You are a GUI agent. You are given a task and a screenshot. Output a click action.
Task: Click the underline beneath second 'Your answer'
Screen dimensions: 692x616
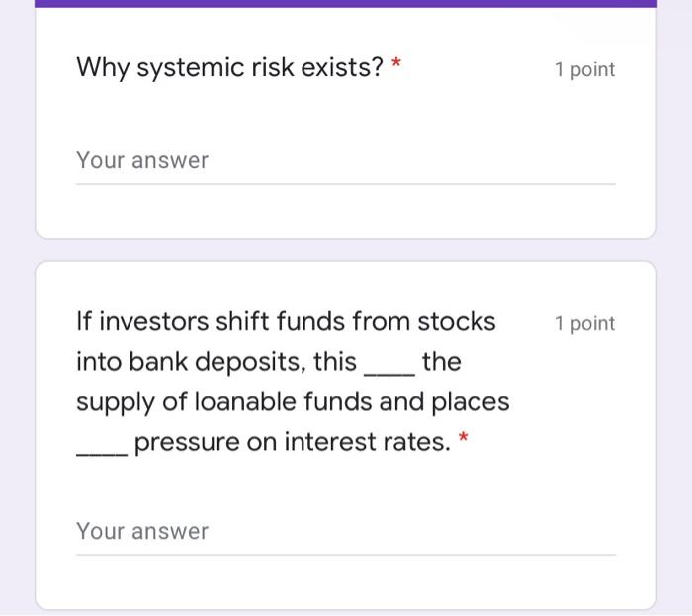(346, 555)
